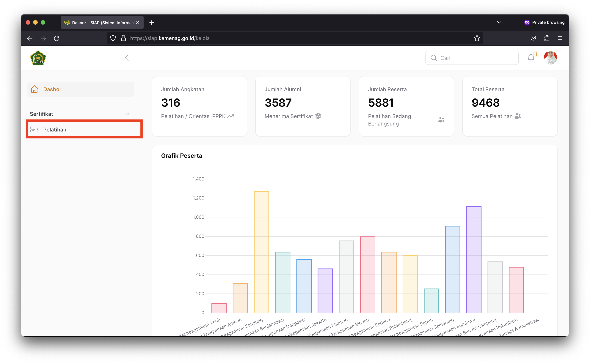Click the Papua bar in chart
The image size is (590, 364).
(x=431, y=301)
